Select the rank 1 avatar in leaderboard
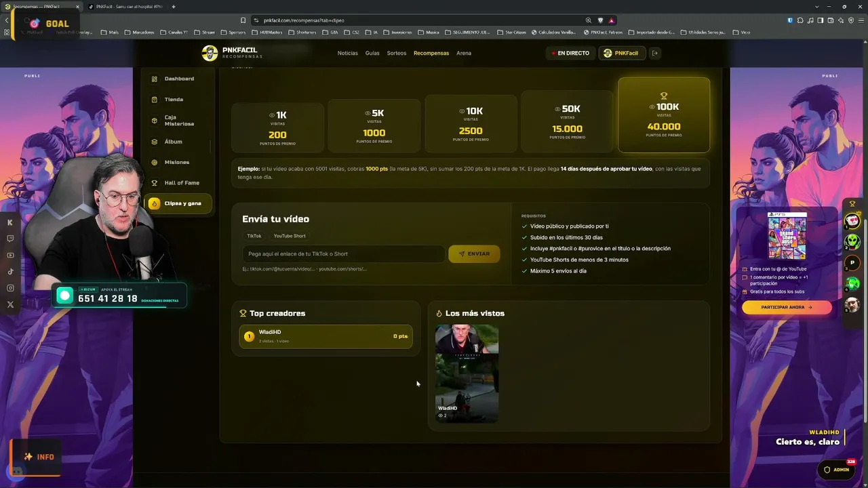868x488 pixels. (852, 221)
